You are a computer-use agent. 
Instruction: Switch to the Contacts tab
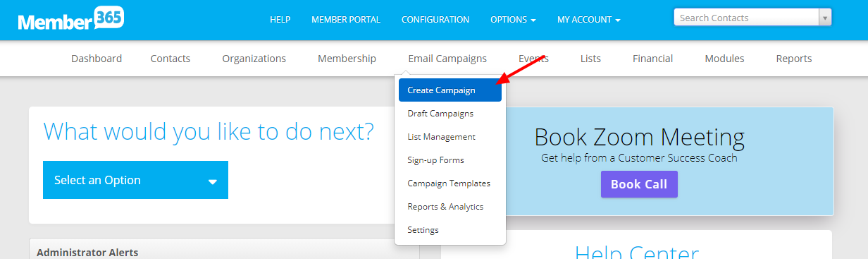point(170,59)
